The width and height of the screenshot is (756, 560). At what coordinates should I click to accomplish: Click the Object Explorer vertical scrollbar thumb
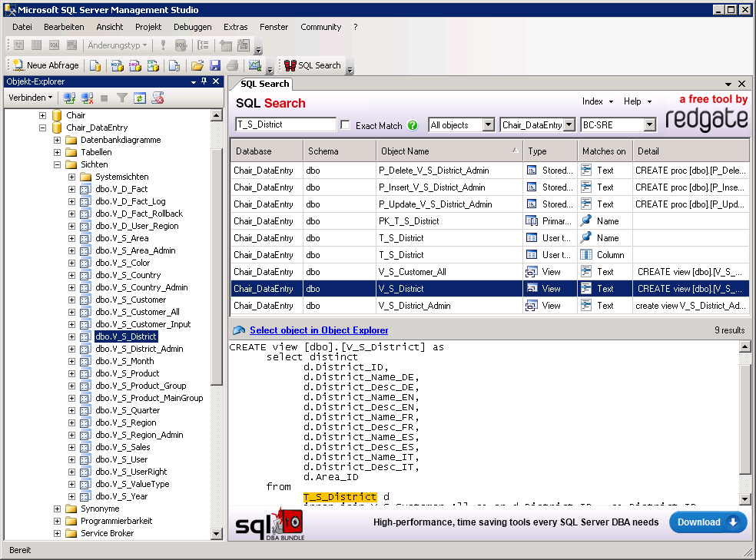[217, 267]
